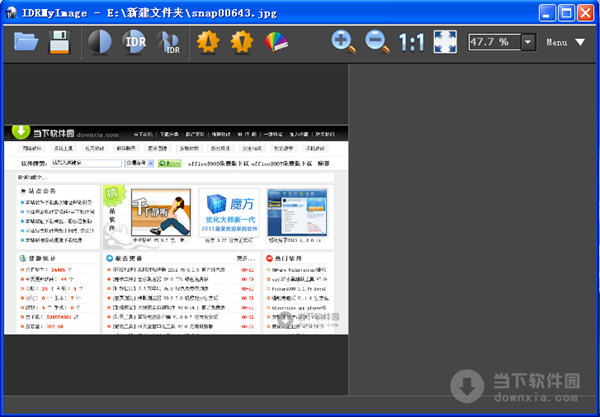
Task: Expand the zoom percentage dropdown arrow
Action: click(528, 42)
